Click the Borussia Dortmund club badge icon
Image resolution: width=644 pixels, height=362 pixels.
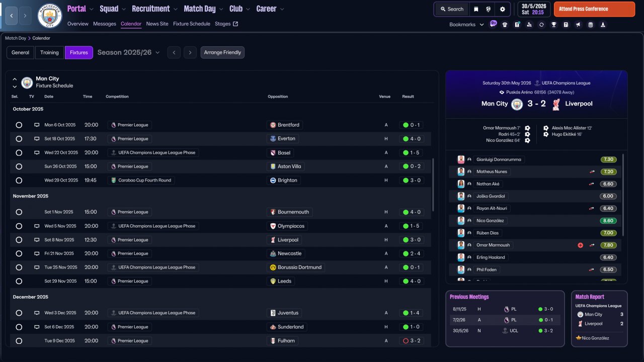(273, 267)
